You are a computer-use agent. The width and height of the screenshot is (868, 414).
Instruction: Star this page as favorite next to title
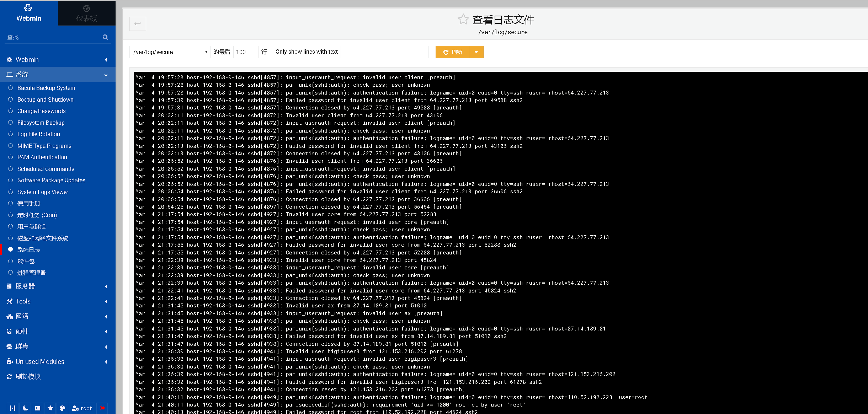pos(463,19)
